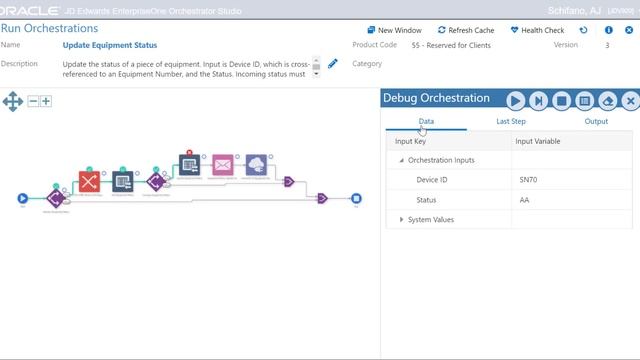
Task: Select the upper purple end-rule arrow node
Action: click(x=289, y=182)
